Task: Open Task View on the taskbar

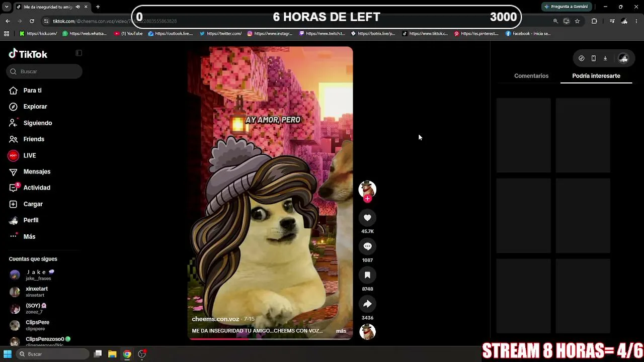Action: point(98,354)
